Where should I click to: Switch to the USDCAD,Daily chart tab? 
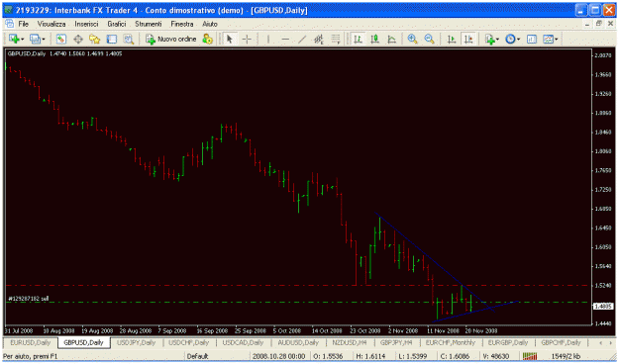pos(243,342)
